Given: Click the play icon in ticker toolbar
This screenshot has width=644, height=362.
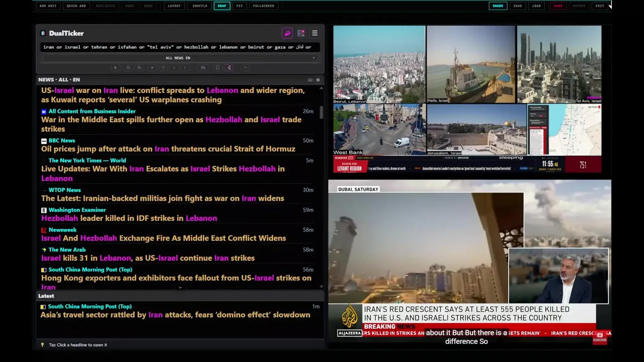Looking at the screenshot, I should pyautogui.click(x=152, y=67).
